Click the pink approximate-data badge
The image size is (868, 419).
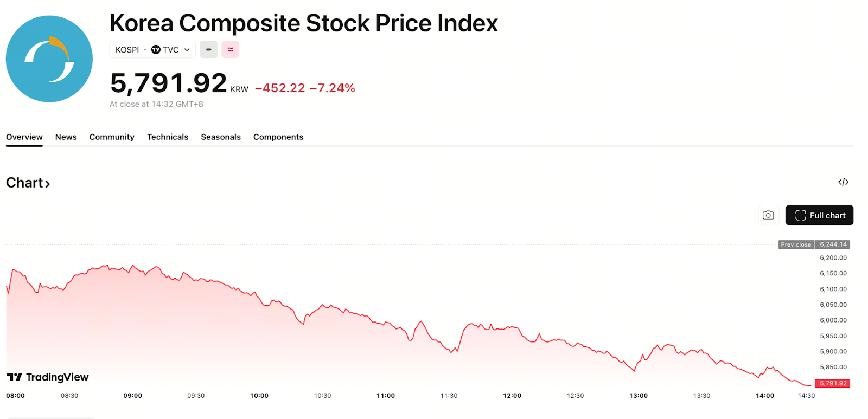click(x=230, y=50)
